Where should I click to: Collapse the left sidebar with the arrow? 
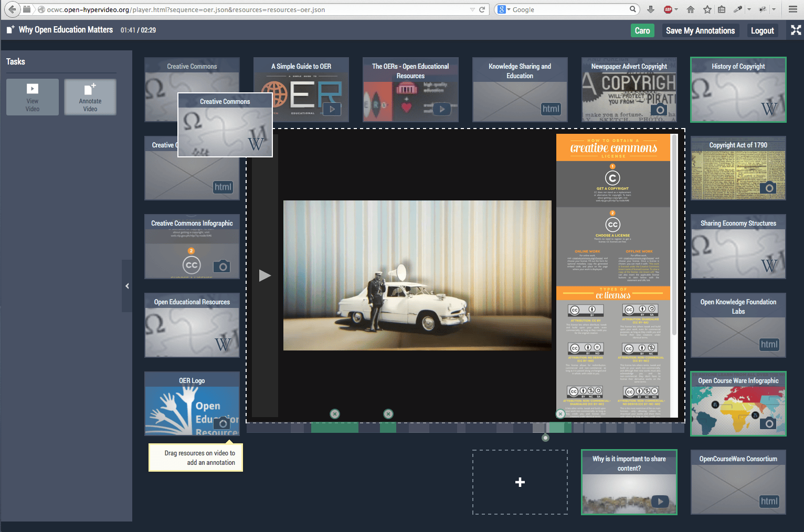click(127, 286)
